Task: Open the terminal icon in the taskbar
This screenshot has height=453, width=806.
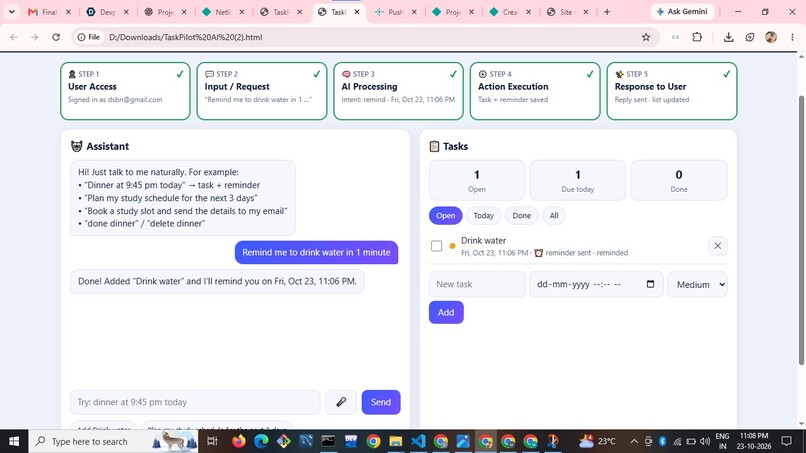Action: click(328, 441)
